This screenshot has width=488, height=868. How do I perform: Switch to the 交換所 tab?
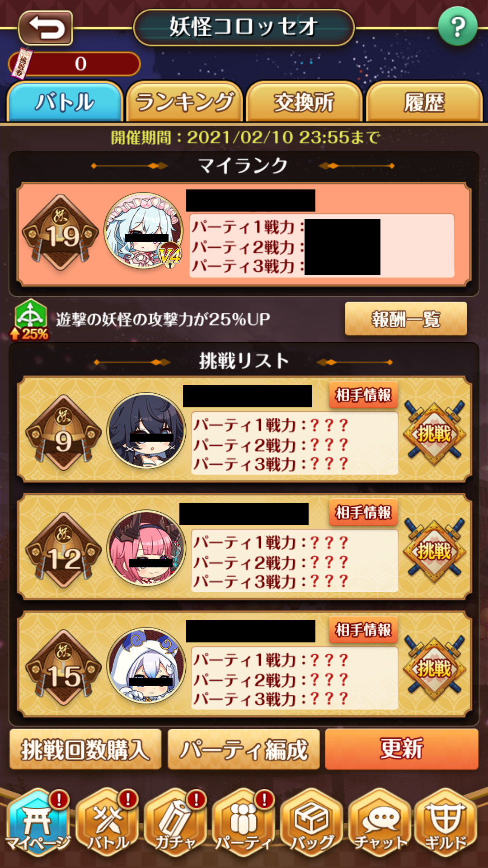point(304,102)
